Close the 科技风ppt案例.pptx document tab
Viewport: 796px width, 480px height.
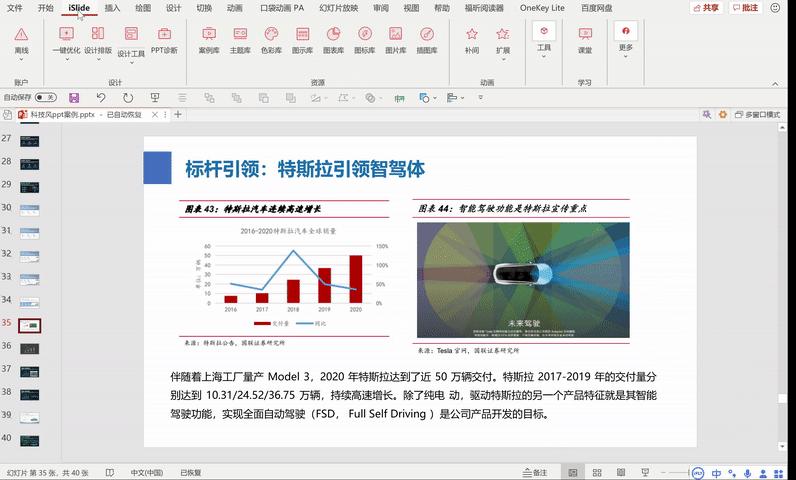(x=155, y=115)
